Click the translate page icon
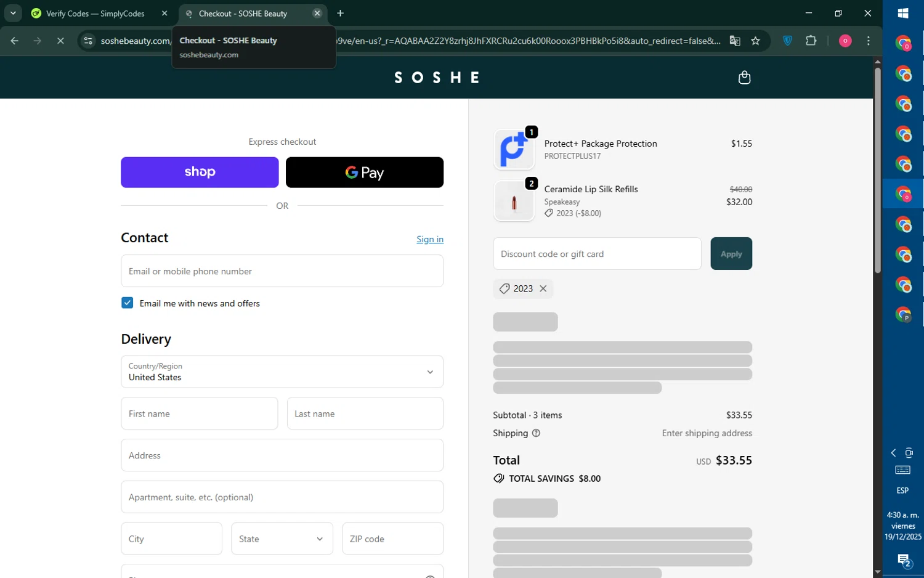924x578 pixels. tap(735, 41)
